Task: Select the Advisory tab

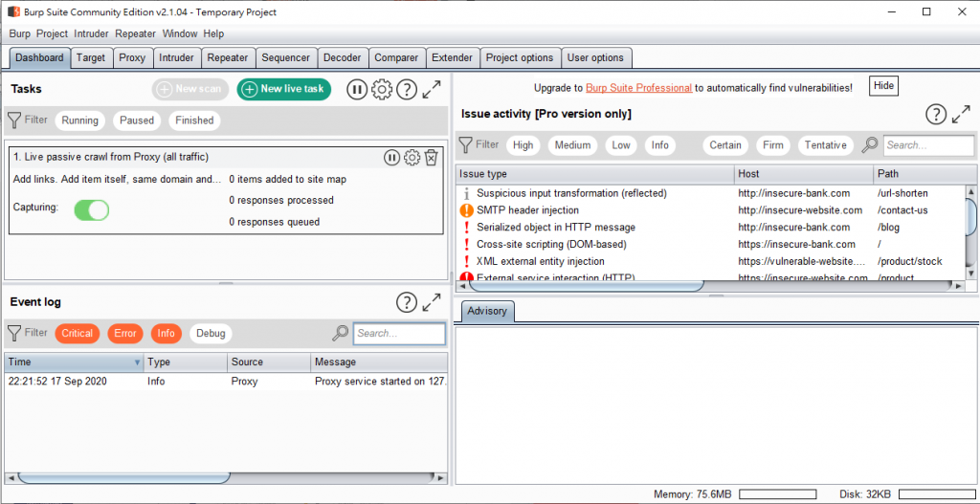Action: point(487,311)
